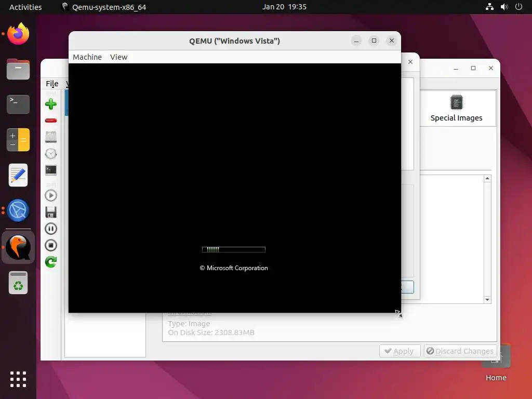Stop the VM with the stop icon
532x399 pixels.
coord(51,245)
